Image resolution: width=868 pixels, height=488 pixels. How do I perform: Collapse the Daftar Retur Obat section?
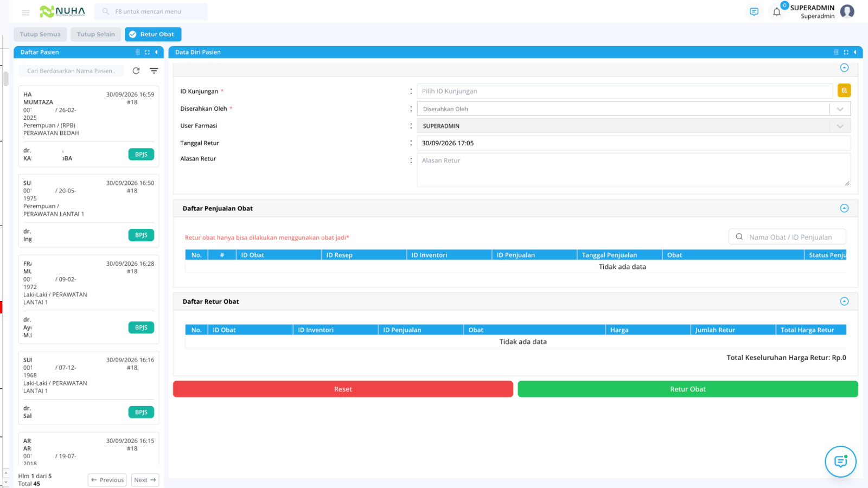coord(844,301)
